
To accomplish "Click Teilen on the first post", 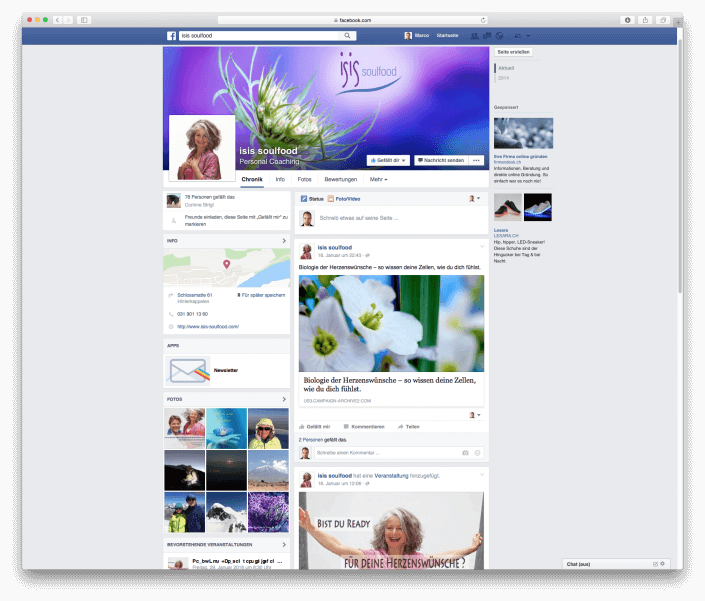I will 409,427.
